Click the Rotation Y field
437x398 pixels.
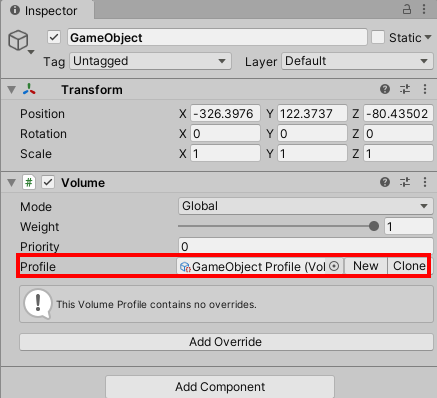click(x=312, y=134)
